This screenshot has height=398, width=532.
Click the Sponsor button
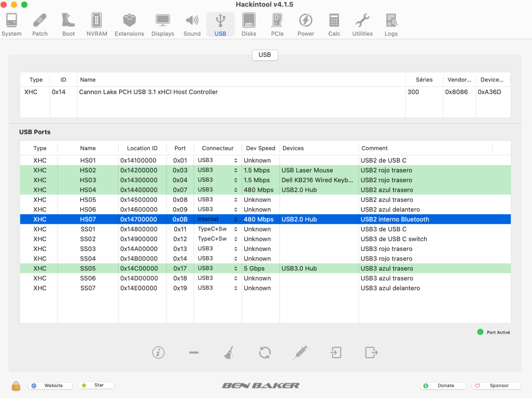click(496, 385)
